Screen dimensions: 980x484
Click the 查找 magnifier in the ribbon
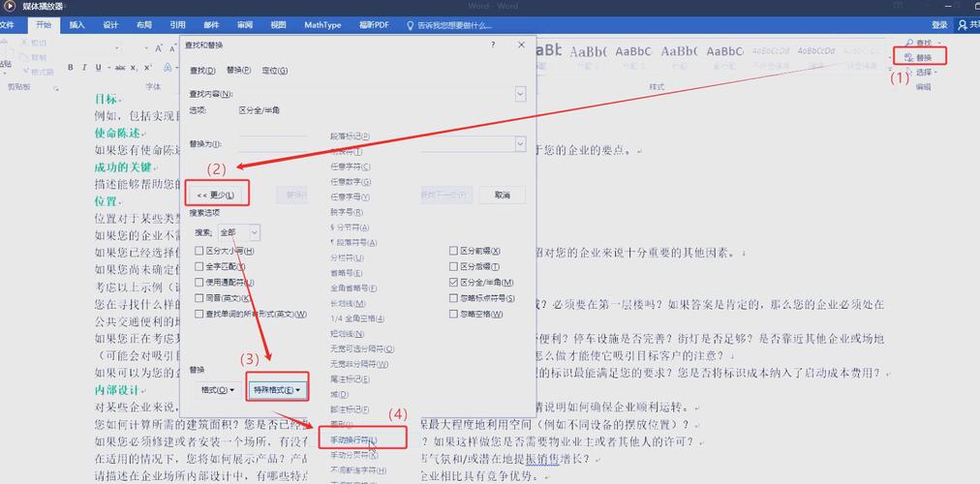910,44
